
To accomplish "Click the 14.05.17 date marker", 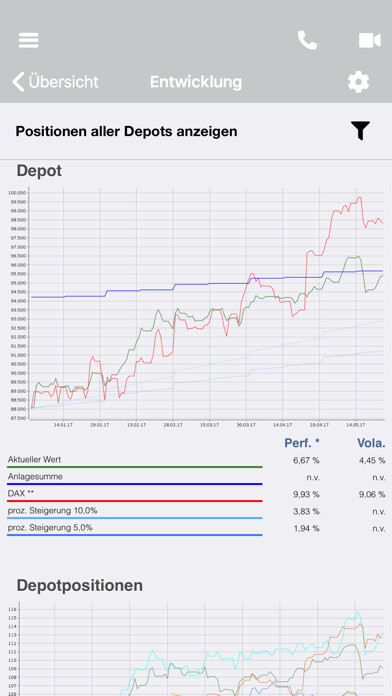I will (355, 425).
